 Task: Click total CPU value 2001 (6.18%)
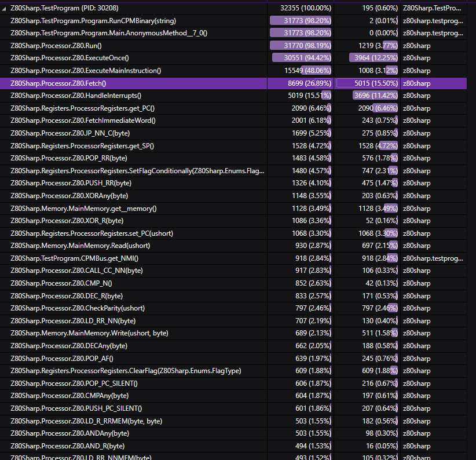(311, 121)
